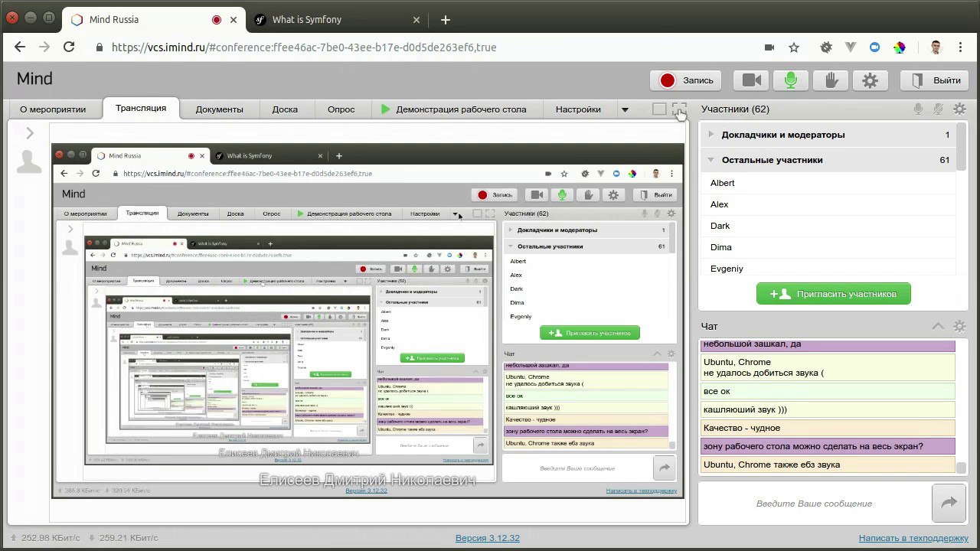Mute the green microphone button
Image resolution: width=980 pixels, height=551 pixels.
click(791, 80)
